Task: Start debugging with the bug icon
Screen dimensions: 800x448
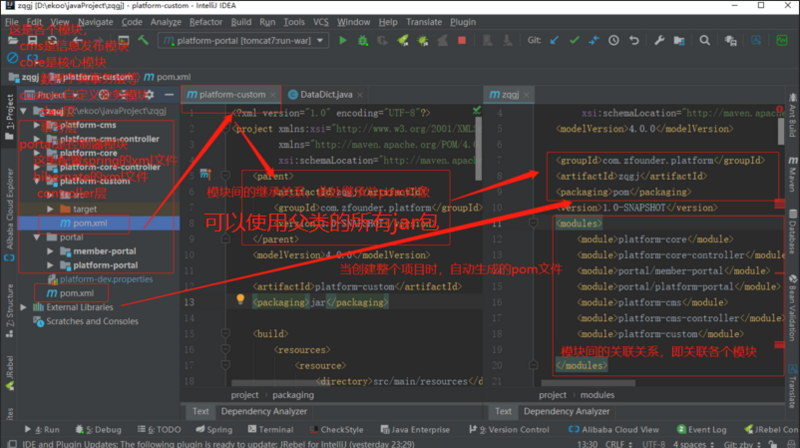Action: [x=363, y=40]
